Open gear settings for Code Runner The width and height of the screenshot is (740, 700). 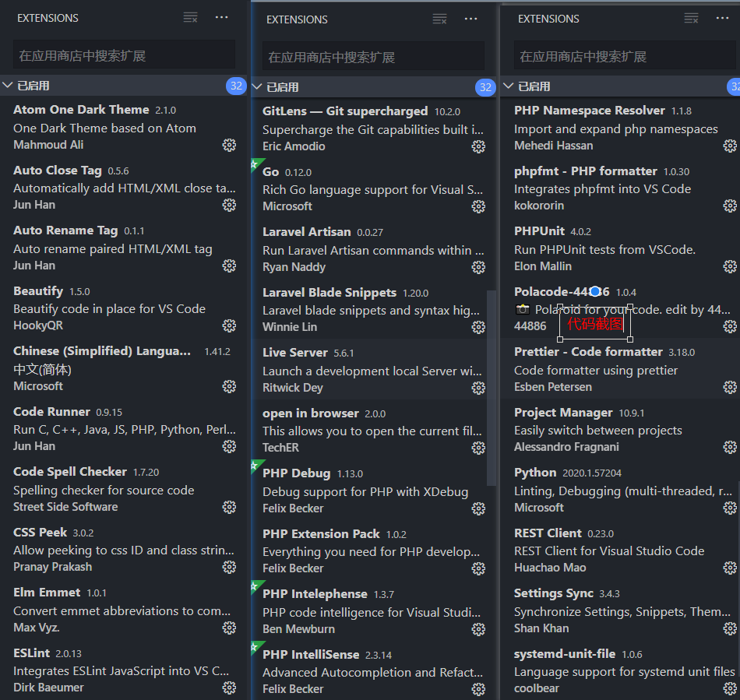click(x=229, y=446)
